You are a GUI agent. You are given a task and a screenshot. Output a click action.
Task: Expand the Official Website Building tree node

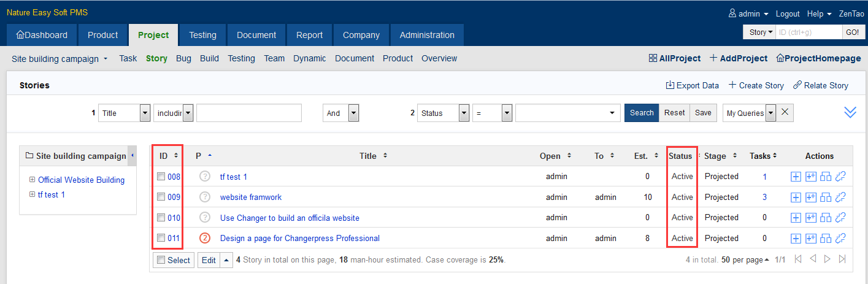coord(33,180)
